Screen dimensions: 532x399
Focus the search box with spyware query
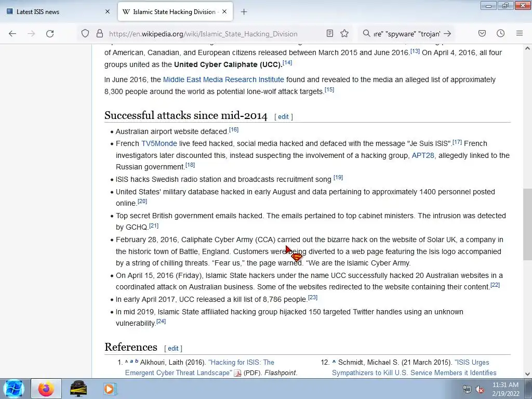coord(406,34)
